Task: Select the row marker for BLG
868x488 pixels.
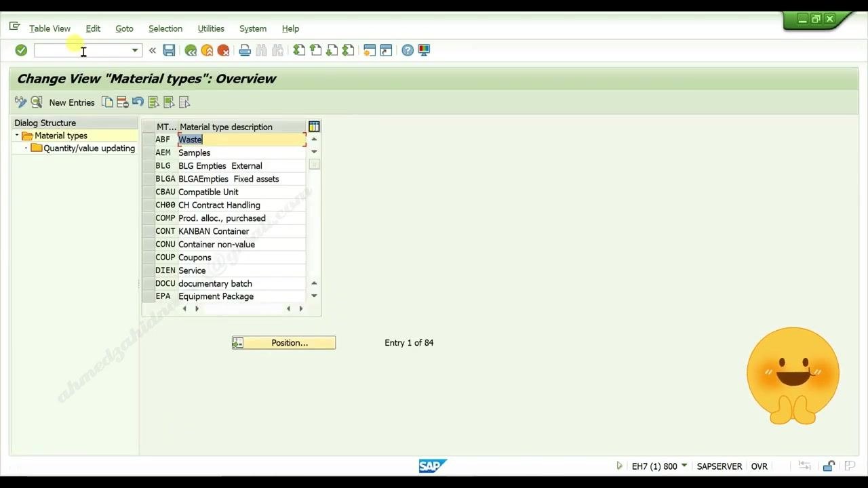Action: [148, 166]
